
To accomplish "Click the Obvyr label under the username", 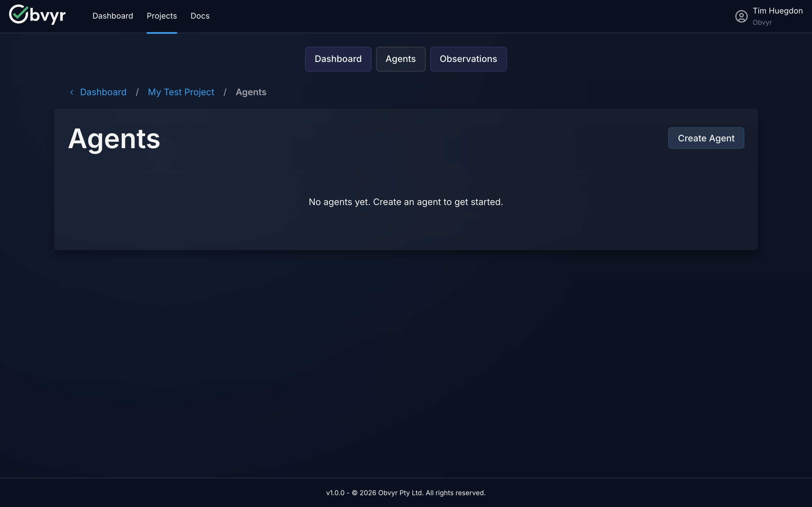I will point(763,23).
